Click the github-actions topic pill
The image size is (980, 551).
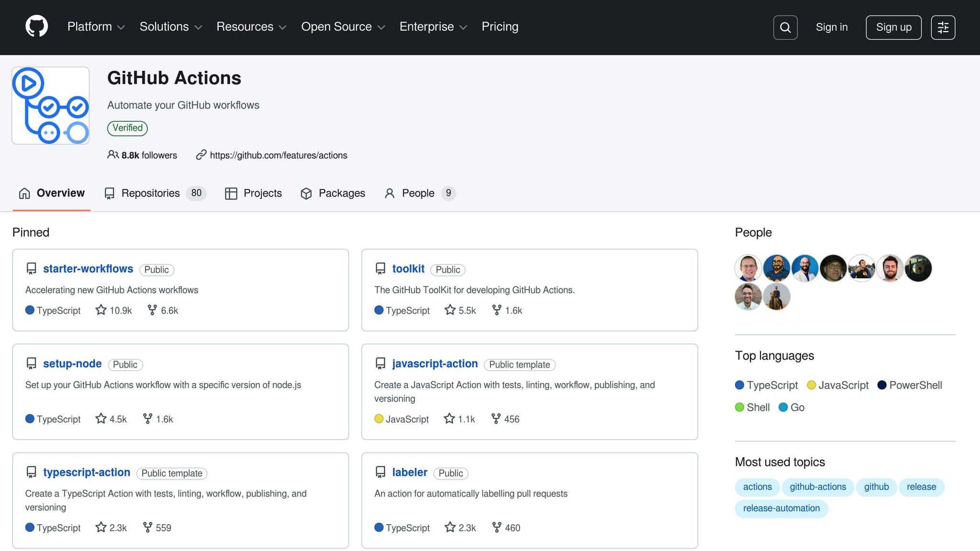click(x=818, y=487)
